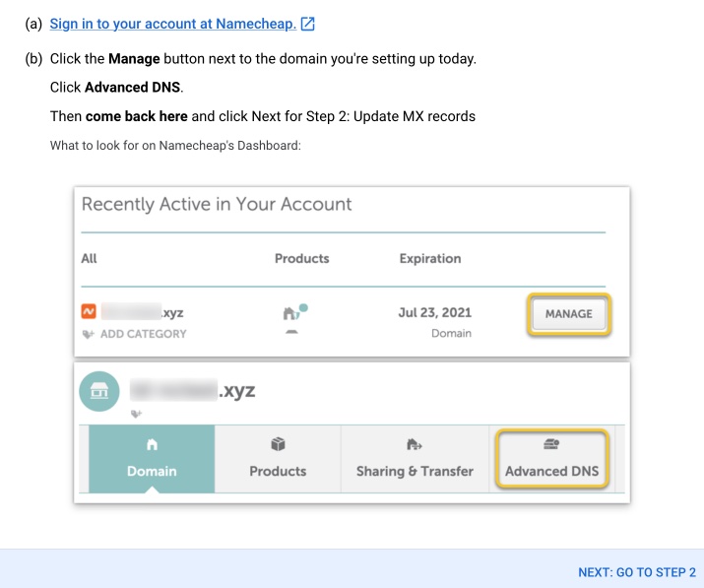Go to Step 2 via NEXT link
The image size is (704, 588).
[x=637, y=572]
